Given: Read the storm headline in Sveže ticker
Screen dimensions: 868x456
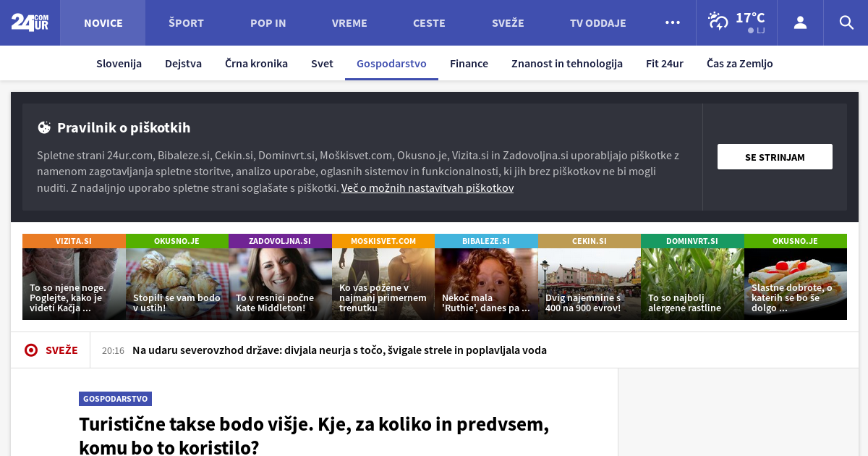Looking at the screenshot, I should pyautogui.click(x=339, y=350).
